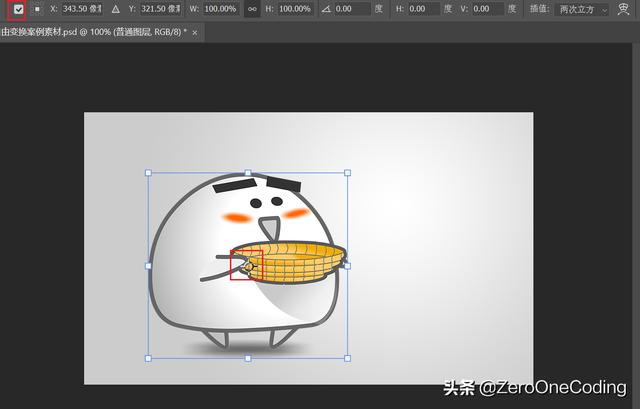
Task: Click the transform reference point on the basket
Action: (247, 266)
